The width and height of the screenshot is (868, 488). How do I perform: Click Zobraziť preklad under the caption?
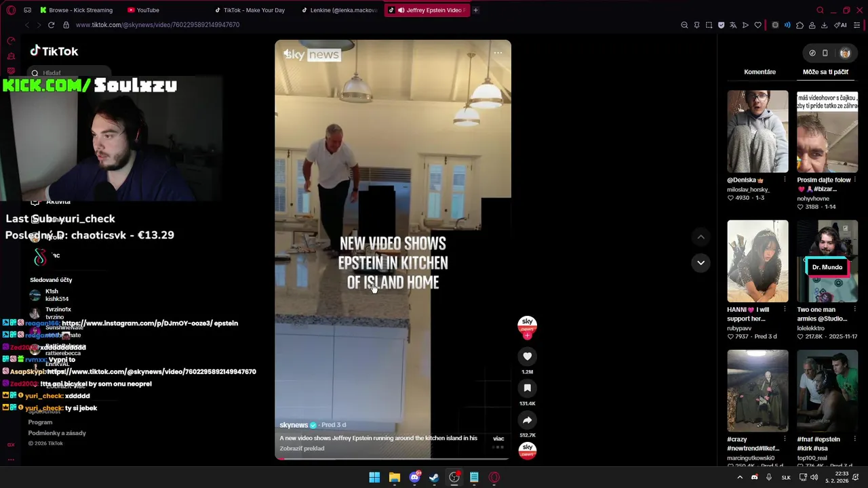click(302, 449)
